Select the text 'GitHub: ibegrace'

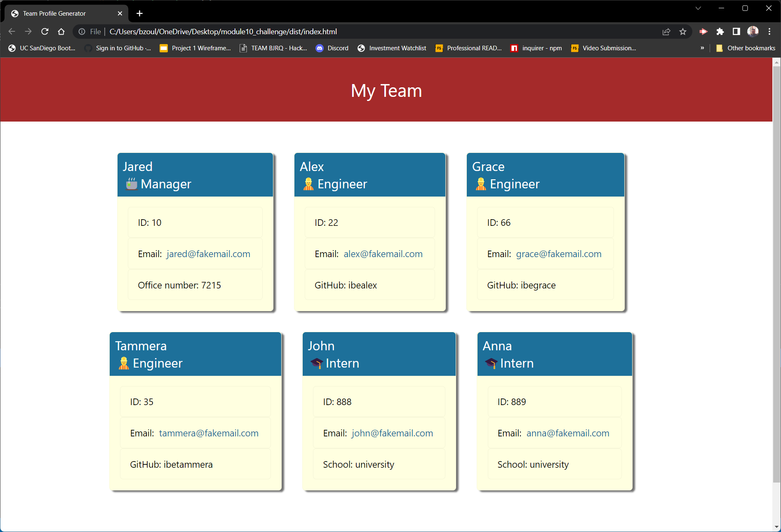pos(521,285)
